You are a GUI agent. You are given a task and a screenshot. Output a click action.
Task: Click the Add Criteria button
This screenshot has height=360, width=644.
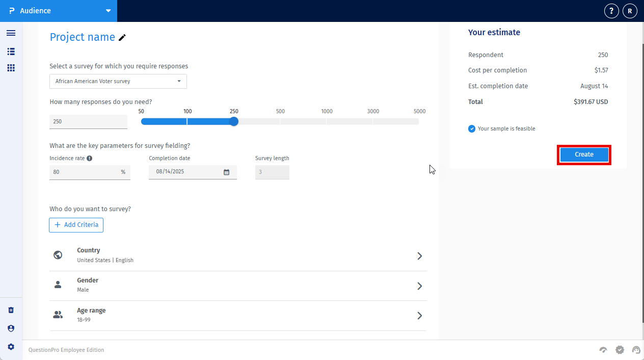tap(76, 225)
